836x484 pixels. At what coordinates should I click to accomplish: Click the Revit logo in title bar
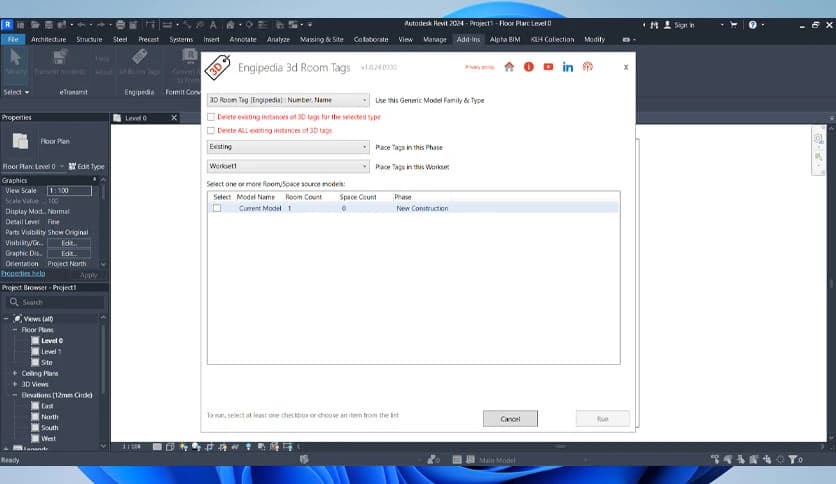coord(7,24)
